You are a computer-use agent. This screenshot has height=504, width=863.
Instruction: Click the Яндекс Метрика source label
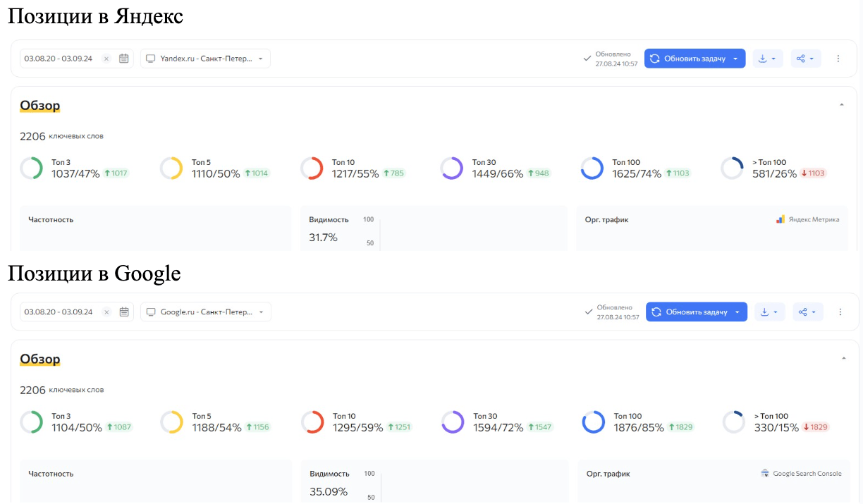[x=808, y=219]
